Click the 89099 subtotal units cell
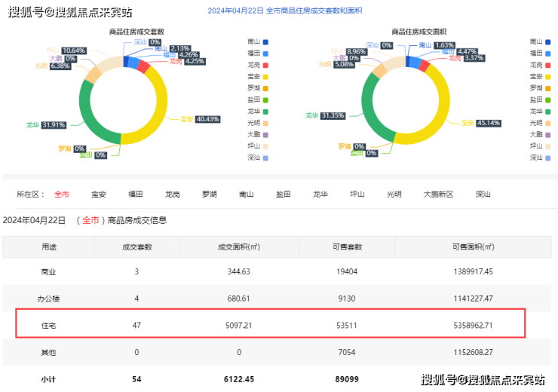 point(347,379)
